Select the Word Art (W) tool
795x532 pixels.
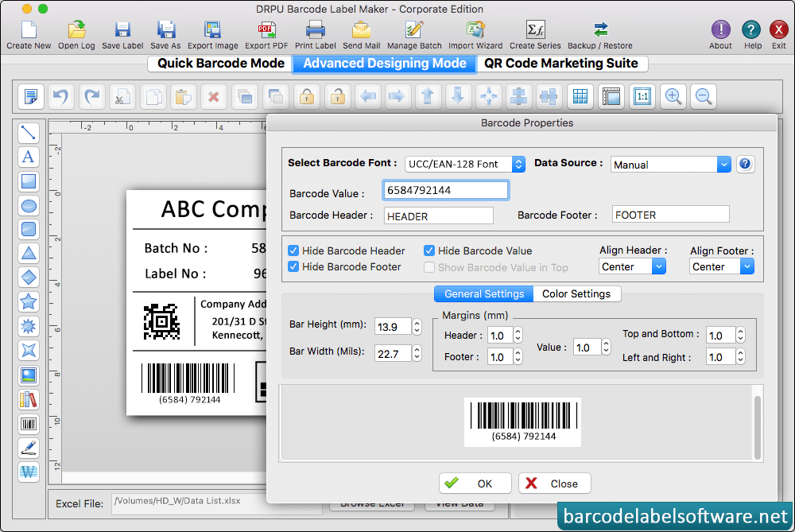[x=29, y=472]
